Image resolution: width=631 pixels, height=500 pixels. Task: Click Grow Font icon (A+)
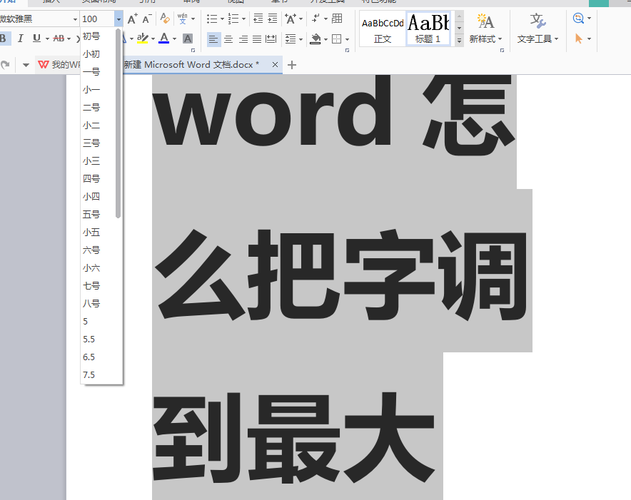132,19
